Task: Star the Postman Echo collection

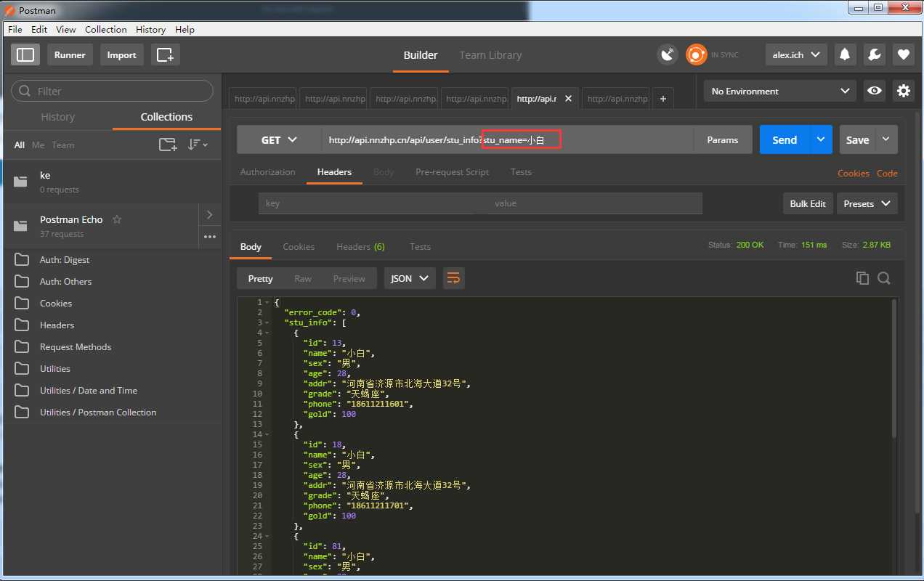Action: point(117,219)
